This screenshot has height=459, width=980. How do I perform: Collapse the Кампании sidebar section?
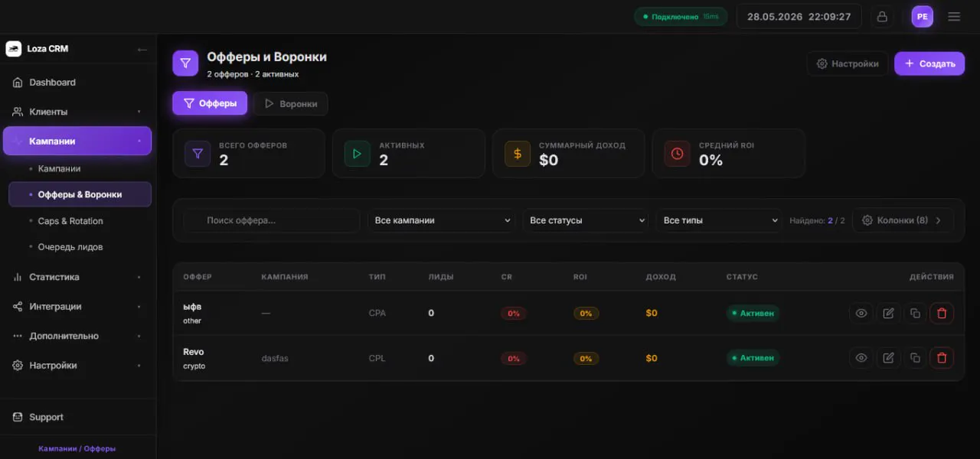click(77, 141)
